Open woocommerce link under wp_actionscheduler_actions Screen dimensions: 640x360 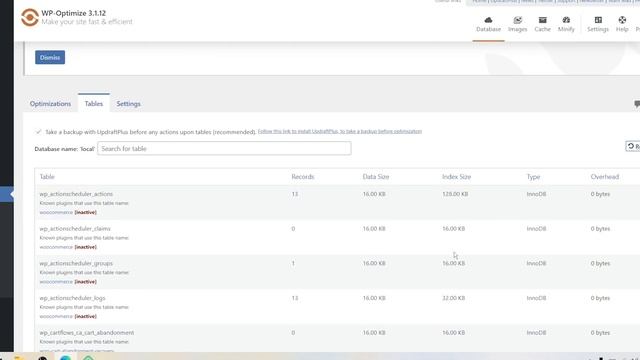coord(56,212)
